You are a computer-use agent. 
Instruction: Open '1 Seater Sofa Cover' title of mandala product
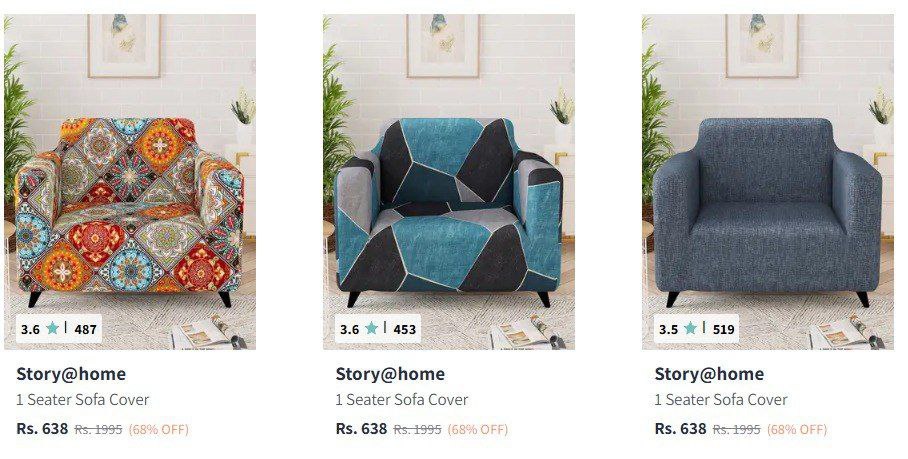pos(83,399)
